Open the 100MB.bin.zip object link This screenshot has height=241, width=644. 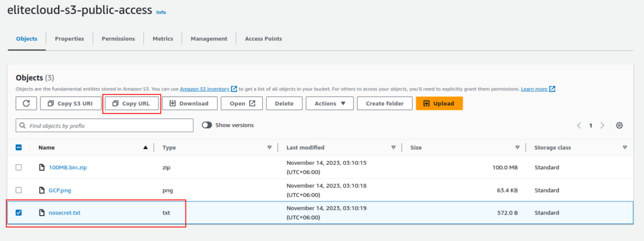click(68, 167)
